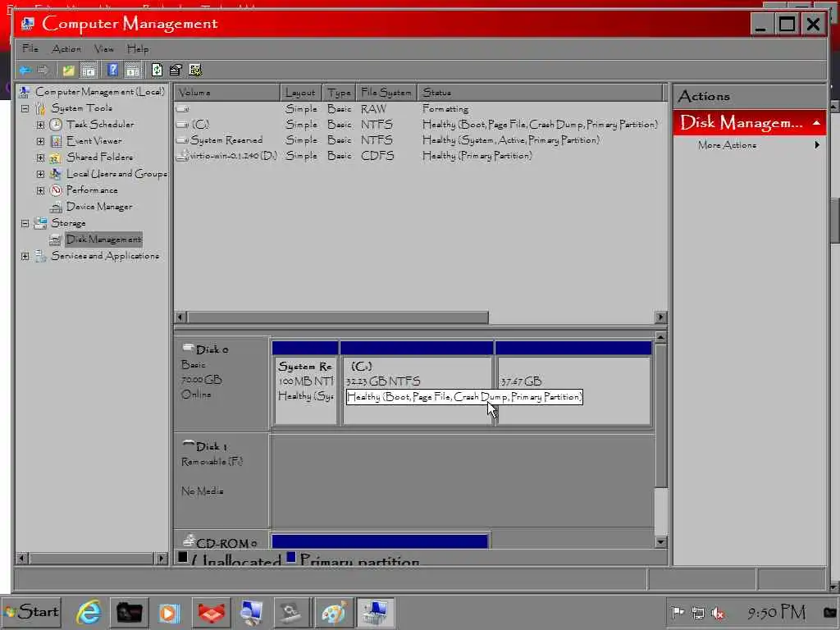The image size is (840, 630).
Task: Collapse the Storage tree node
Action: [25, 223]
